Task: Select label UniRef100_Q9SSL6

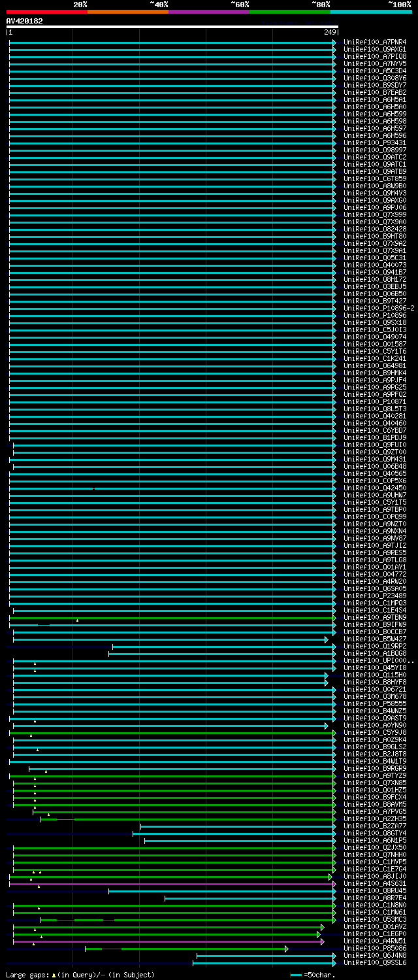Action: 375,962
